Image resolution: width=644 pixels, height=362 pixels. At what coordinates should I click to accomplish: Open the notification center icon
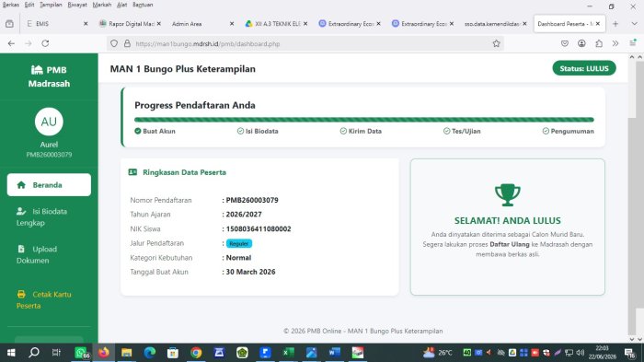click(630, 353)
